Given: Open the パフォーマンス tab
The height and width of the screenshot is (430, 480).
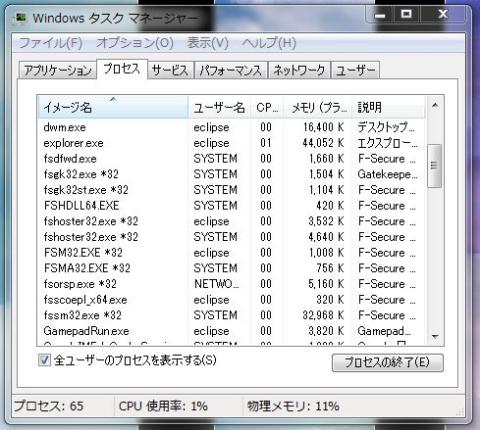Looking at the screenshot, I should [x=231, y=70].
